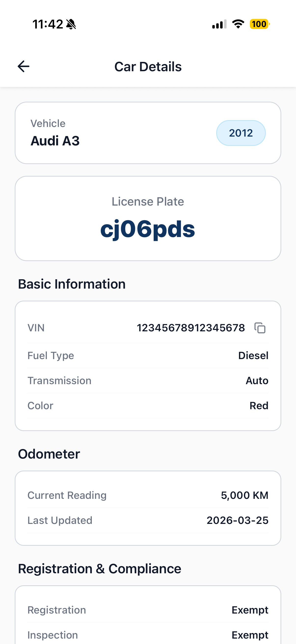The height and width of the screenshot is (644, 296).
Task: Tap the Audi A3 vehicle card
Action: click(x=148, y=133)
